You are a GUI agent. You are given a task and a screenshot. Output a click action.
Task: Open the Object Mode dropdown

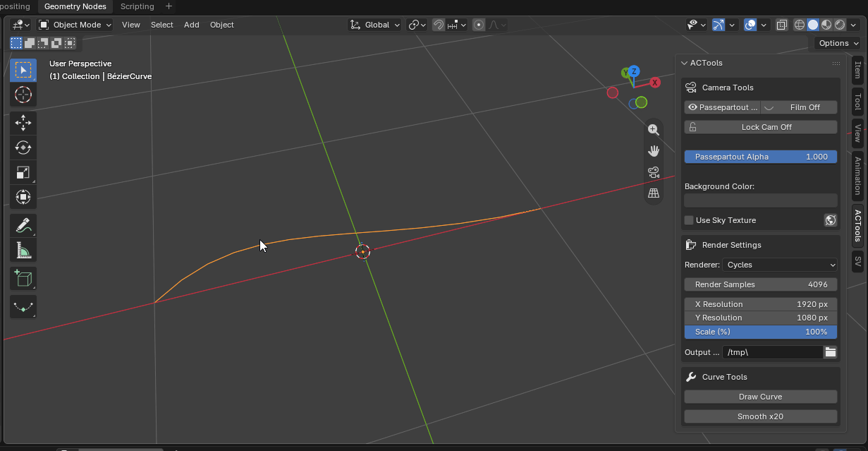click(75, 25)
